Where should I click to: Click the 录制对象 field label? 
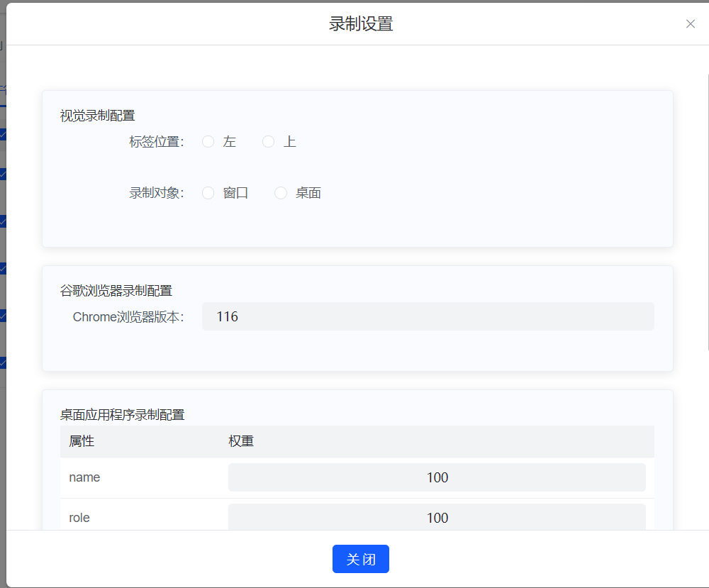point(156,193)
